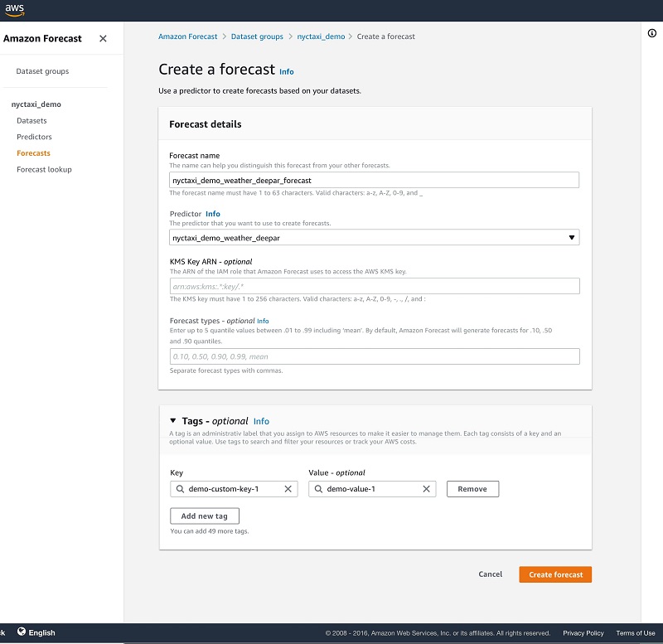Clear the demo-value-1 tag value

tap(426, 489)
